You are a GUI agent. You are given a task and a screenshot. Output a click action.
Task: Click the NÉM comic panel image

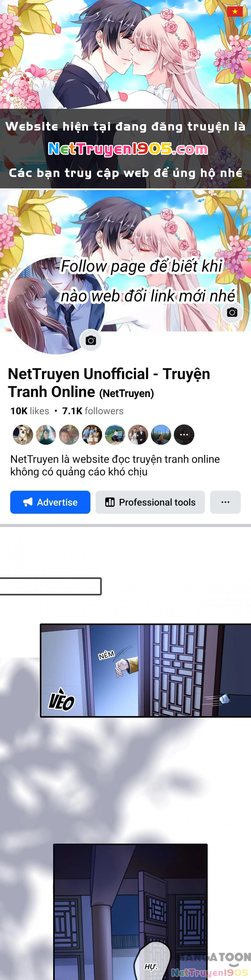coord(146,670)
